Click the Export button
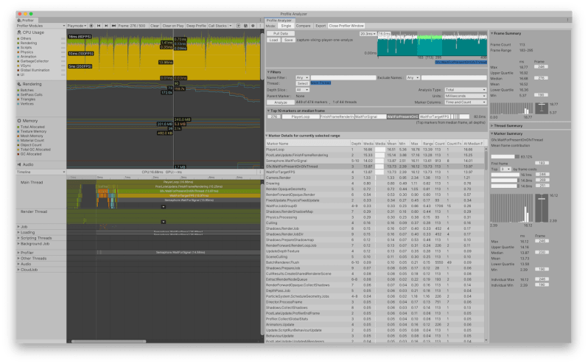The height and width of the screenshot is (364, 588). point(321,26)
